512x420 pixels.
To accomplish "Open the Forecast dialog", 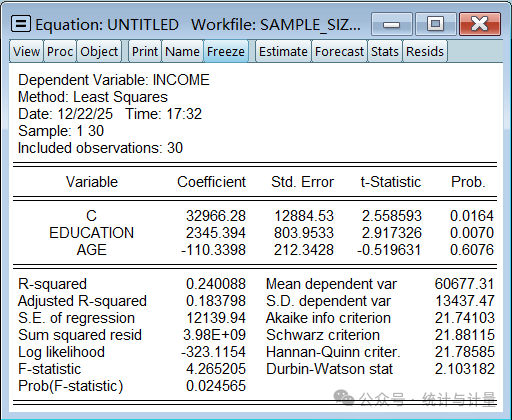I will (x=339, y=51).
